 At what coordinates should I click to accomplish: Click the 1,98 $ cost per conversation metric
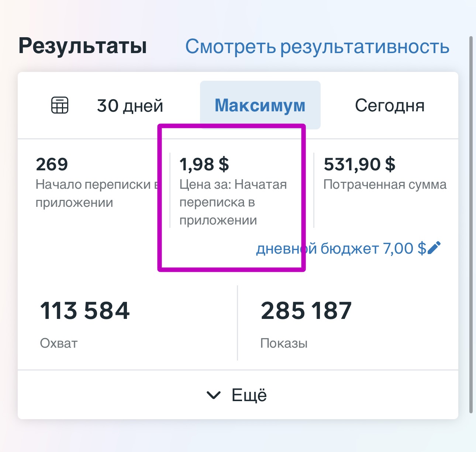click(x=204, y=164)
